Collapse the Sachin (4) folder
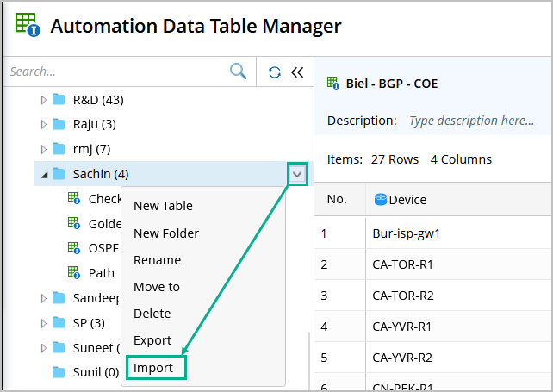 click(x=44, y=174)
